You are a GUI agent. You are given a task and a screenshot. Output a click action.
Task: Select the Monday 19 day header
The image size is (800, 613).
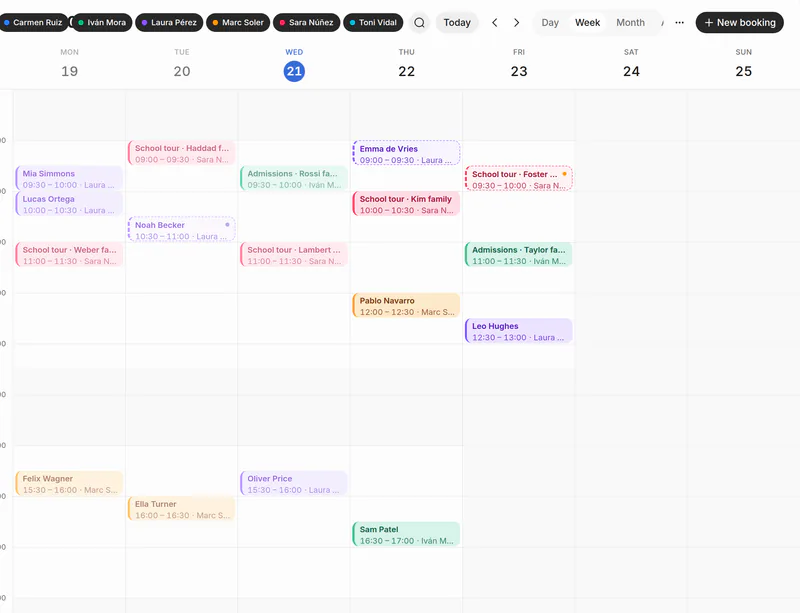pos(69,65)
